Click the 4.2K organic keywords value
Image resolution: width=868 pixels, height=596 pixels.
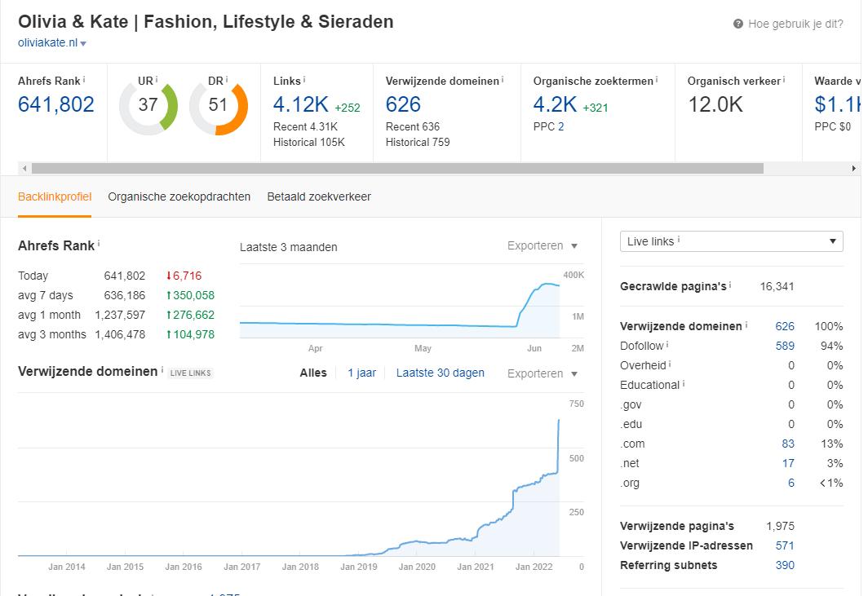(x=555, y=104)
